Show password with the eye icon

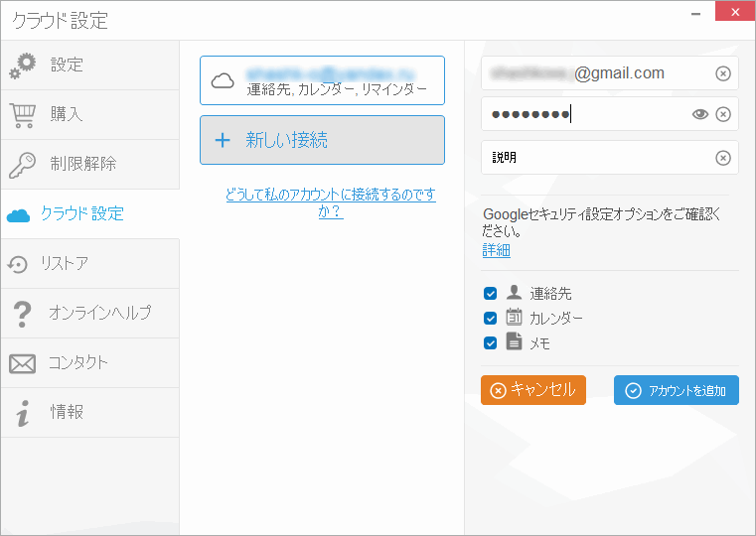[x=700, y=114]
